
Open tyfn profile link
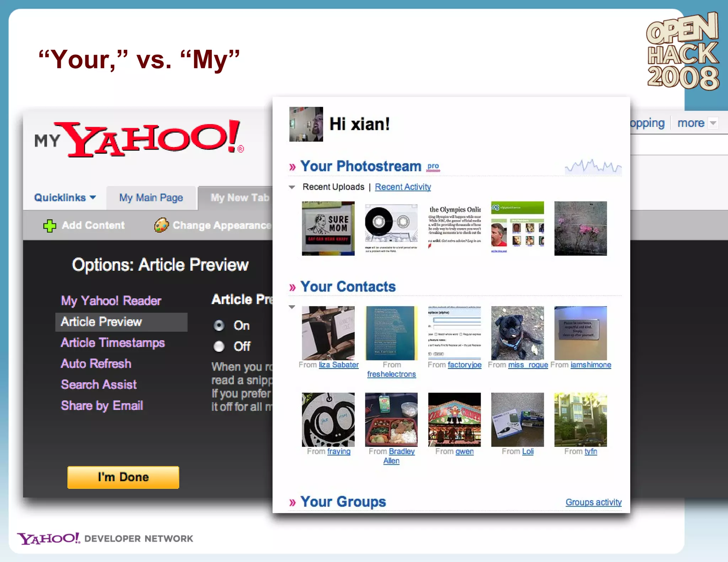tap(591, 452)
